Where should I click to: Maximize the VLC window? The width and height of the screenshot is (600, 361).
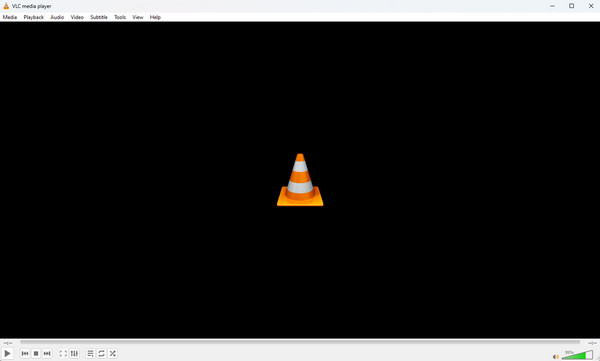(571, 6)
